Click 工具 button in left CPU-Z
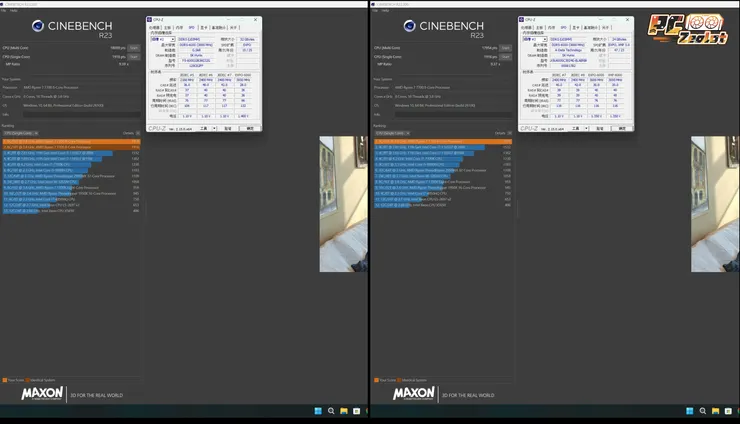The image size is (740, 424). coord(203,128)
